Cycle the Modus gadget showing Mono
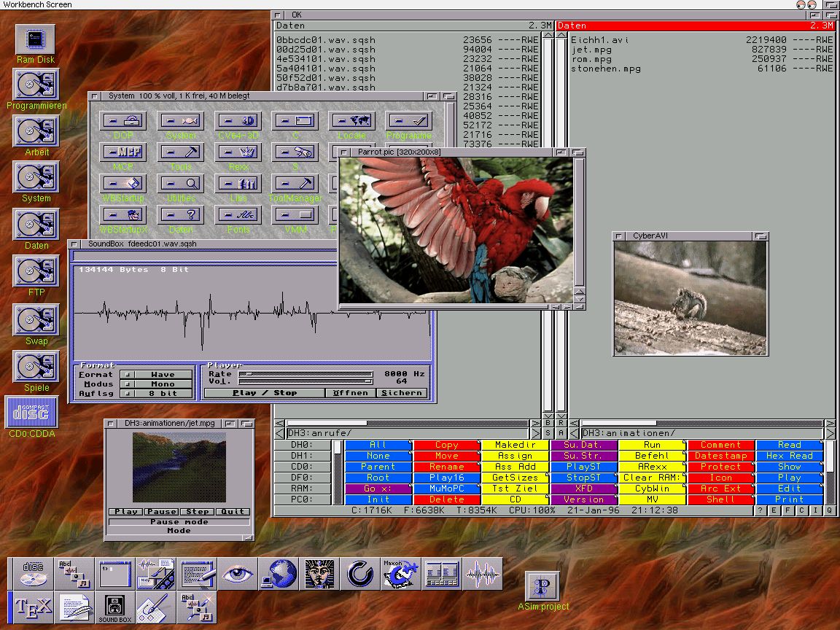Image resolution: width=840 pixels, height=630 pixels. 157,384
